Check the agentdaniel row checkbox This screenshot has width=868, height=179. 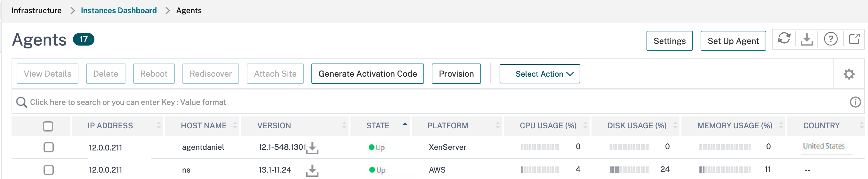coord(49,147)
